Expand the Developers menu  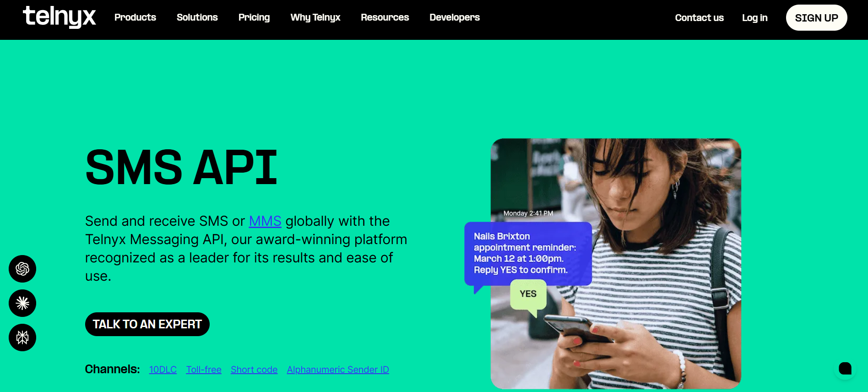[455, 17]
